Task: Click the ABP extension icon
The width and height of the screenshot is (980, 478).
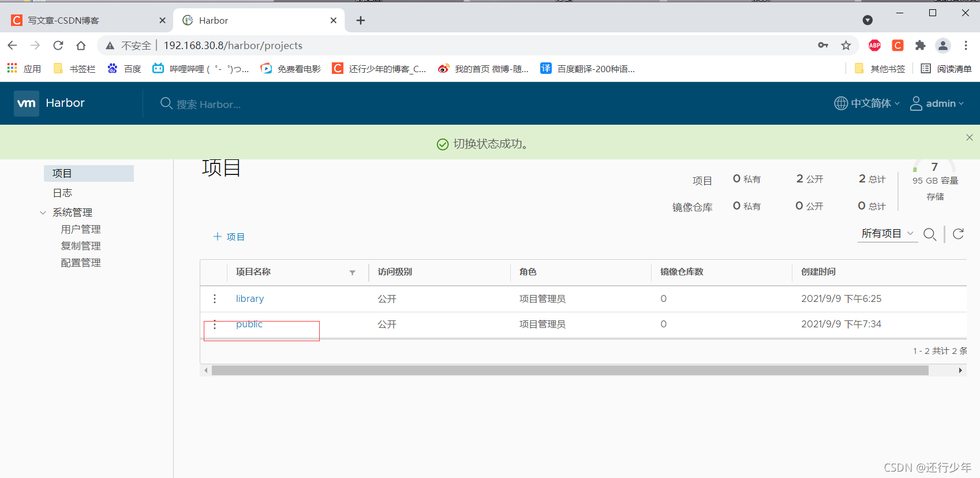Action: (875, 45)
